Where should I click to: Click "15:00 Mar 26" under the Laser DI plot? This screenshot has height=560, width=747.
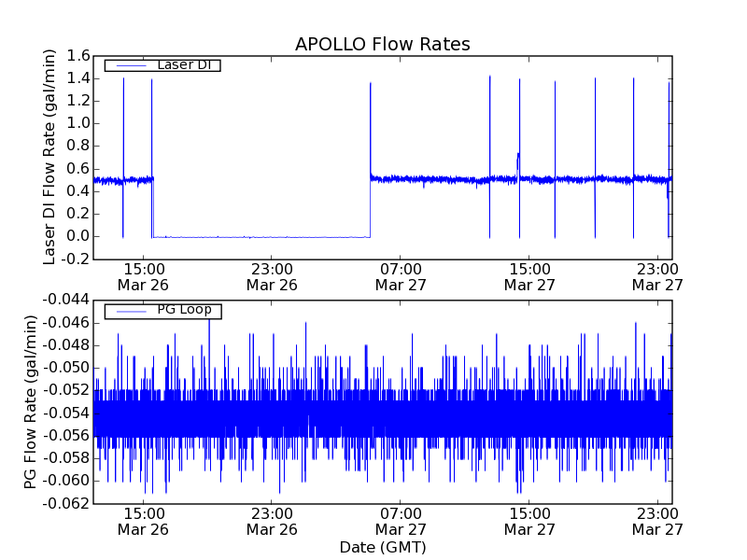click(x=144, y=277)
